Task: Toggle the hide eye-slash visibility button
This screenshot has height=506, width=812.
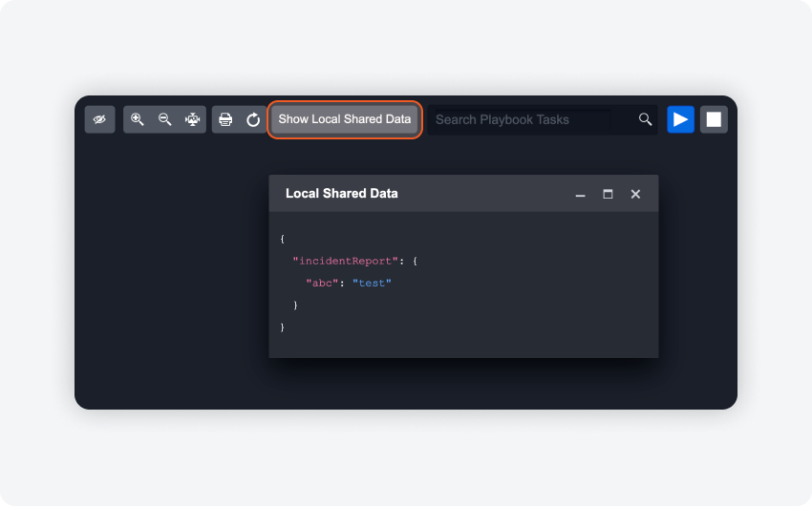Action: (99, 119)
